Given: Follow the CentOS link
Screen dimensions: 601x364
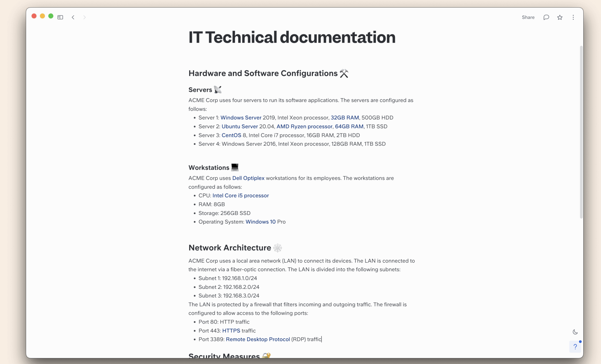Looking at the screenshot, I should (x=232, y=135).
